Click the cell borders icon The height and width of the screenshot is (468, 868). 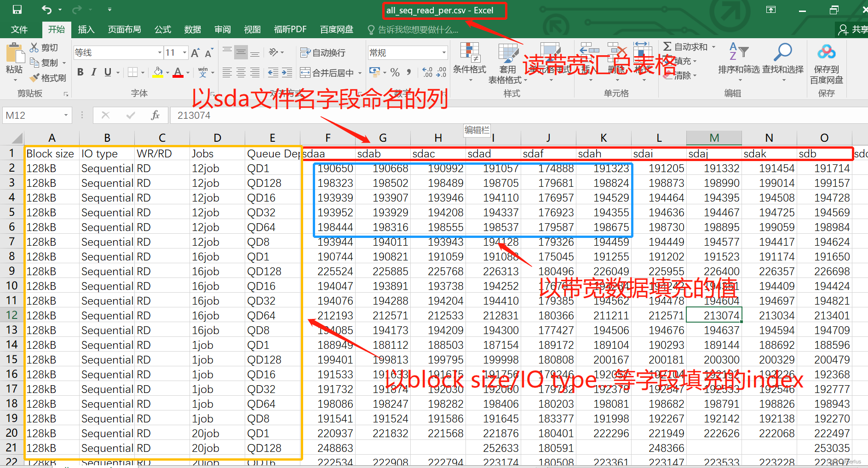[132, 72]
